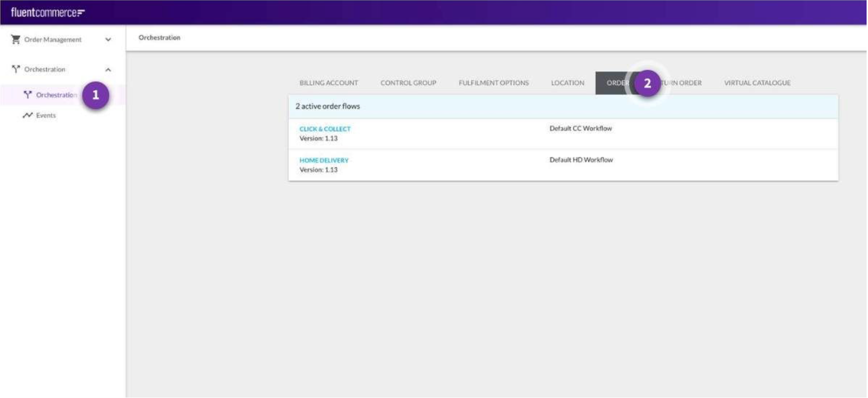The height and width of the screenshot is (398, 868).
Task: Switch to the Billing Account tab
Action: pyautogui.click(x=328, y=83)
